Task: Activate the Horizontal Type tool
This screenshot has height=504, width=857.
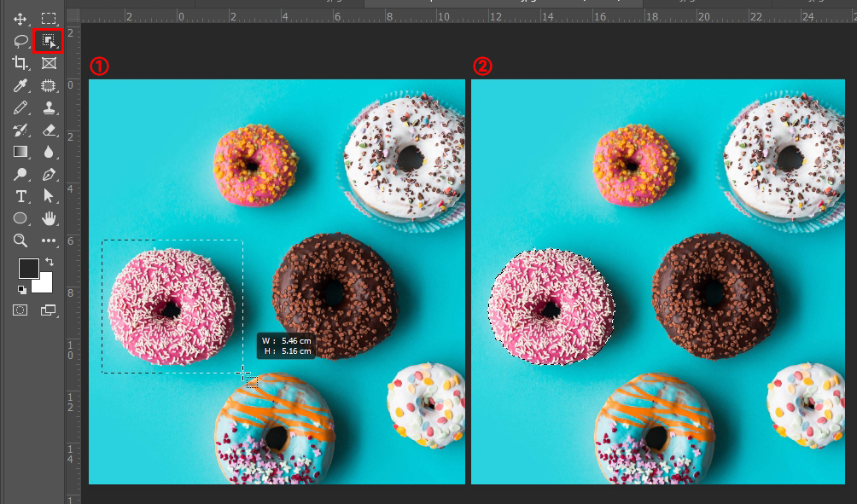Action: [x=20, y=197]
